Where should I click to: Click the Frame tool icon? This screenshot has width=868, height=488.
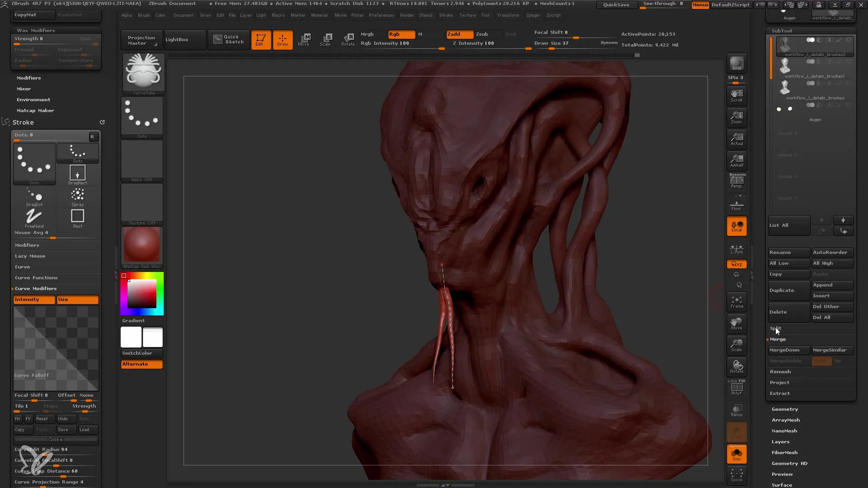click(x=736, y=302)
